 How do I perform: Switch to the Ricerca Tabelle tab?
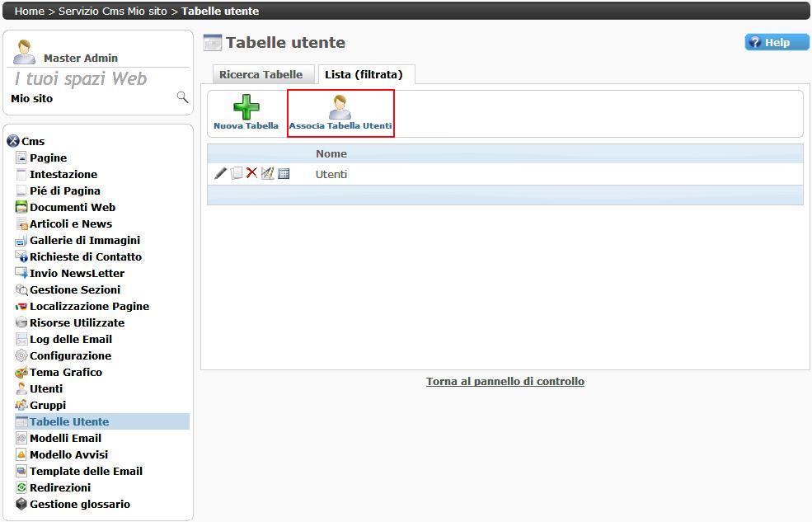click(x=260, y=74)
